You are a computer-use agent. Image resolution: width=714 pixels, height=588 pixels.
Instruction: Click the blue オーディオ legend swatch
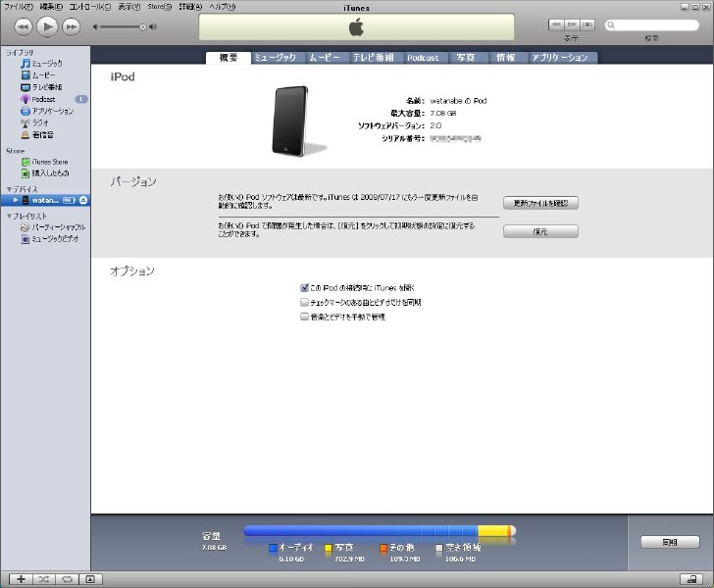point(274,548)
